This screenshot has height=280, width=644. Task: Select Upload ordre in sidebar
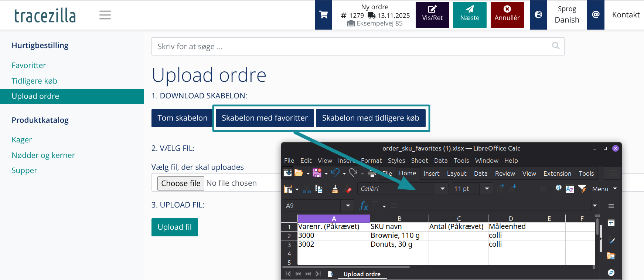(x=72, y=96)
